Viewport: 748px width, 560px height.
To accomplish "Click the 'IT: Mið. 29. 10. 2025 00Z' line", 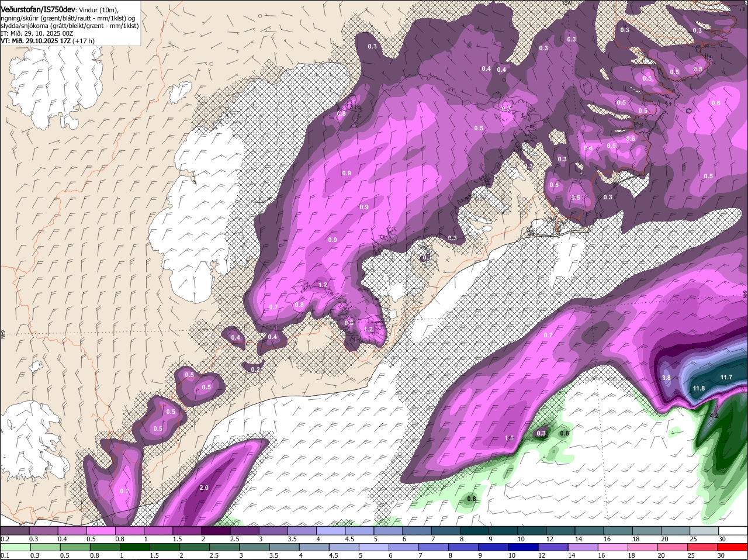I will 37,33.
